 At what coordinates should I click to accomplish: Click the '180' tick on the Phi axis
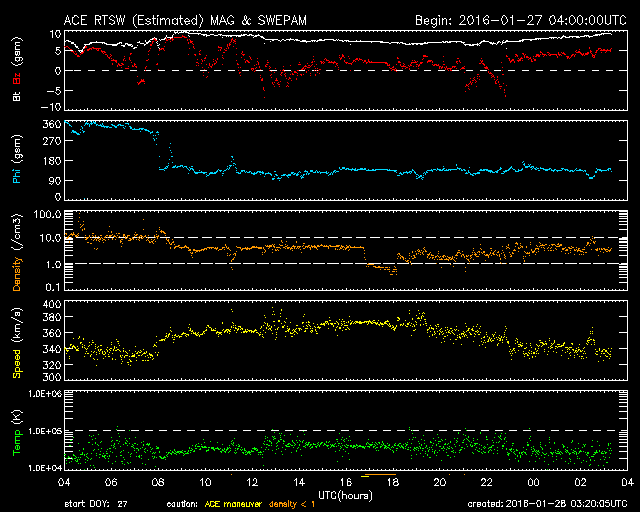click(52, 160)
